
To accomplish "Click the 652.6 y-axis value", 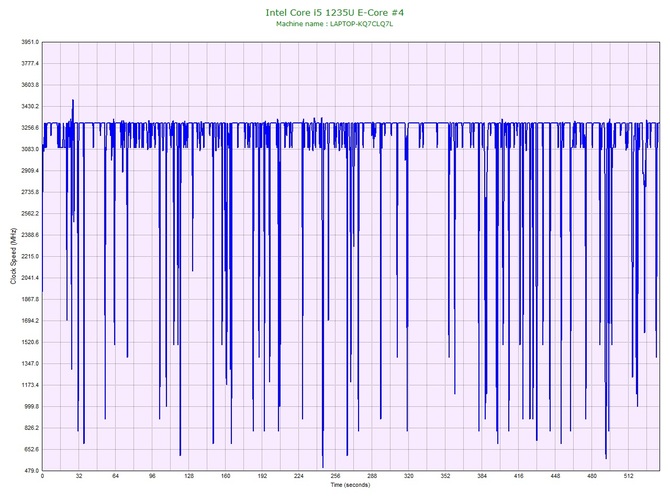I will 31,449.
